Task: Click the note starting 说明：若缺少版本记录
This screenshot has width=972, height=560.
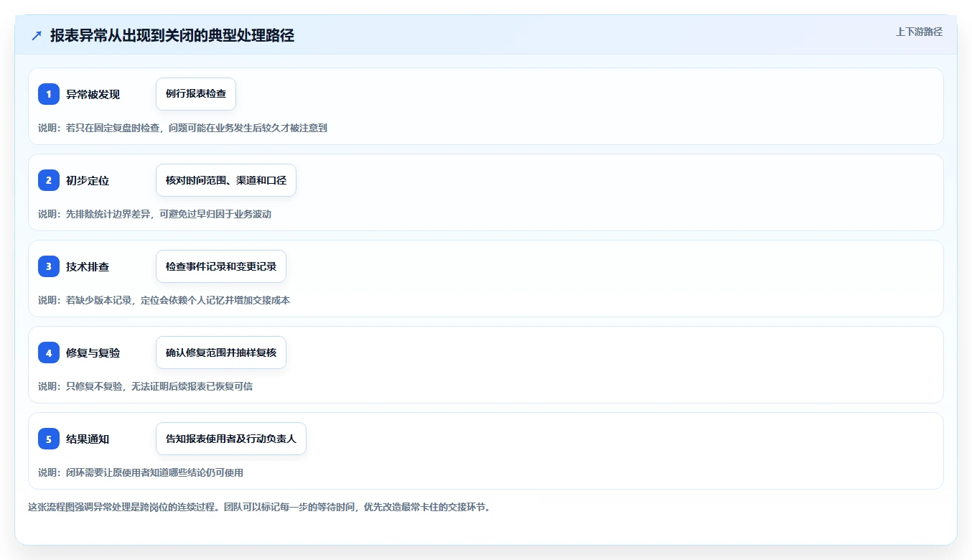Action: (164, 300)
